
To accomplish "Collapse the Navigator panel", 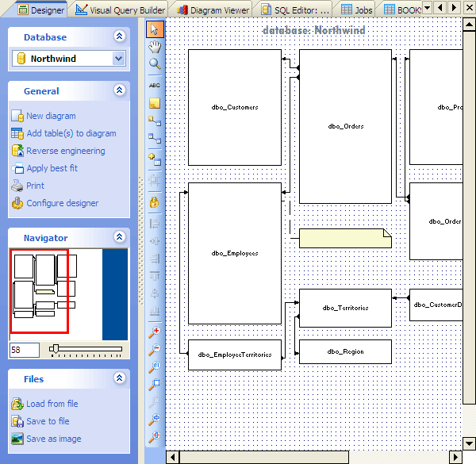I will (x=120, y=236).
